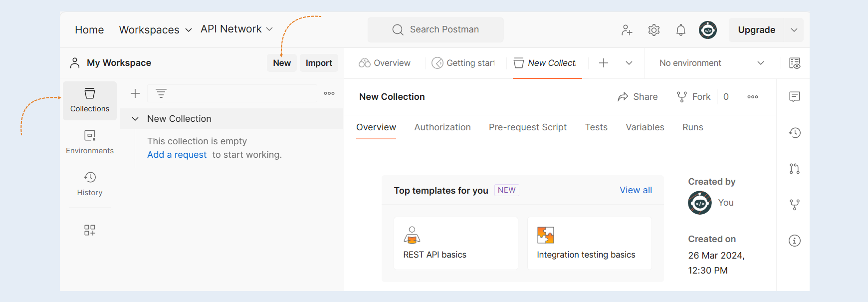Image resolution: width=868 pixels, height=302 pixels.
Task: Open the Environments sidebar panel
Action: pyautogui.click(x=90, y=142)
